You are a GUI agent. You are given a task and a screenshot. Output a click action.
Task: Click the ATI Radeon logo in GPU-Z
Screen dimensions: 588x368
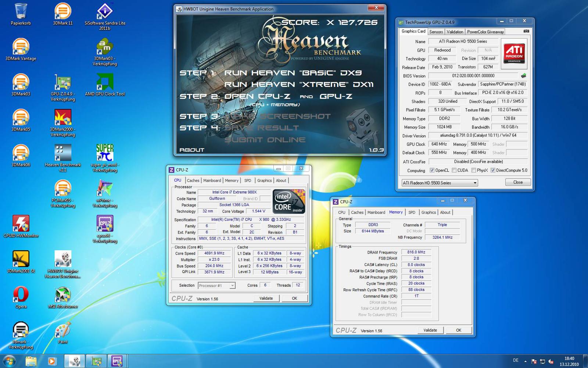(514, 54)
